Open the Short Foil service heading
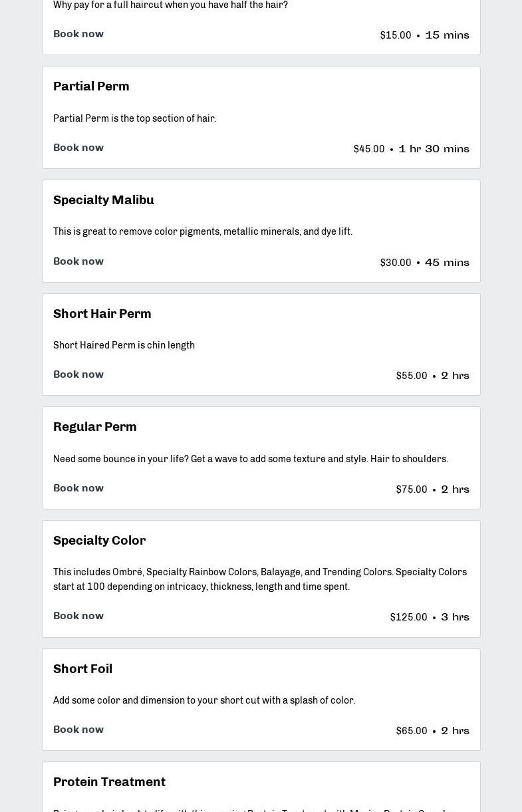 point(83,669)
